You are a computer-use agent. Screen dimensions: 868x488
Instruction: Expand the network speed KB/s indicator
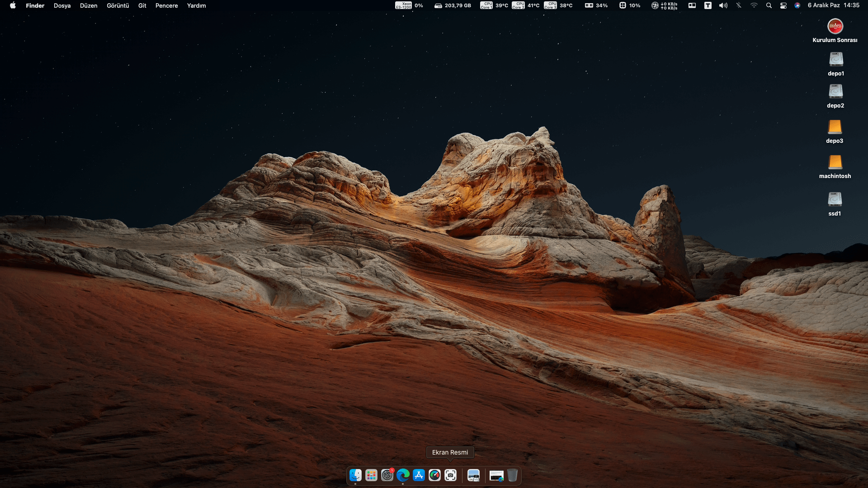pyautogui.click(x=664, y=5)
